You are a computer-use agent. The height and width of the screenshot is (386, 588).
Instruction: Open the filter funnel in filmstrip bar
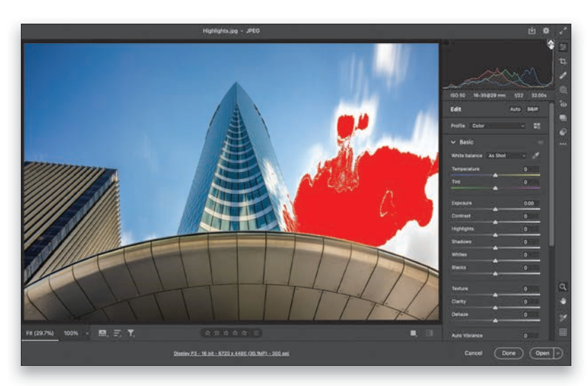click(131, 333)
